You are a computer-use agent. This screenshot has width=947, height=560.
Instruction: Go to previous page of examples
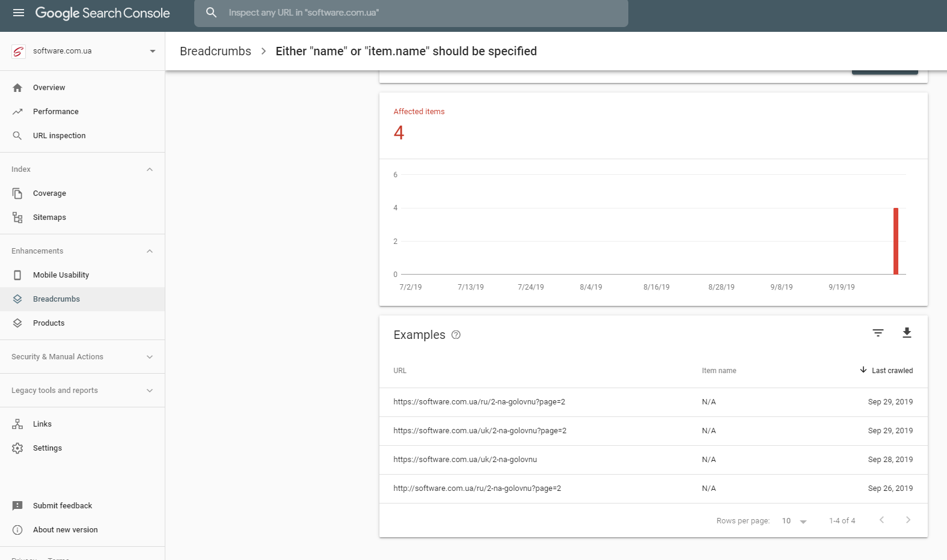[881, 520]
